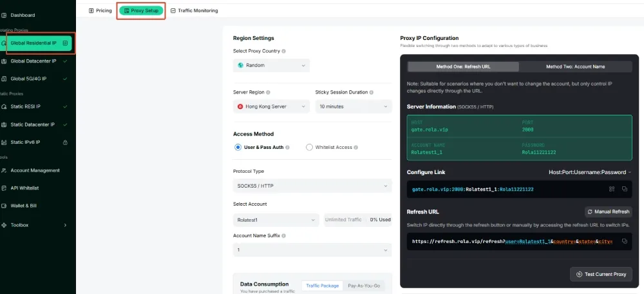Click the Manual Refresh button
This screenshot has height=294, width=644.
(x=609, y=211)
